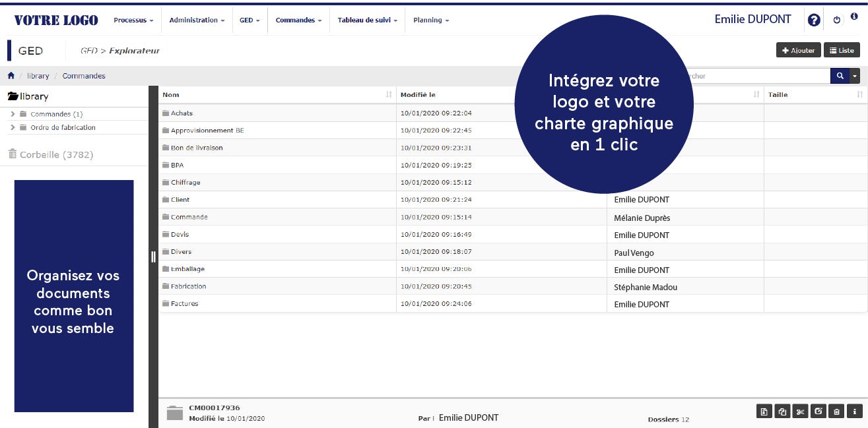Open the Approvisionnement BE folder
Viewport: 868px width, 428px height.
207,131
